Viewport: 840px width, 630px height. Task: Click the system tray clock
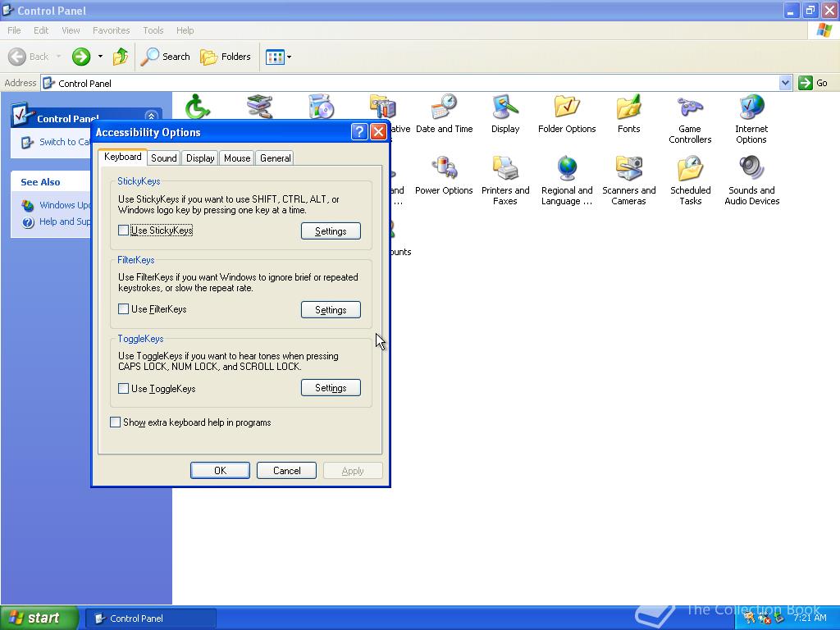pos(810,618)
